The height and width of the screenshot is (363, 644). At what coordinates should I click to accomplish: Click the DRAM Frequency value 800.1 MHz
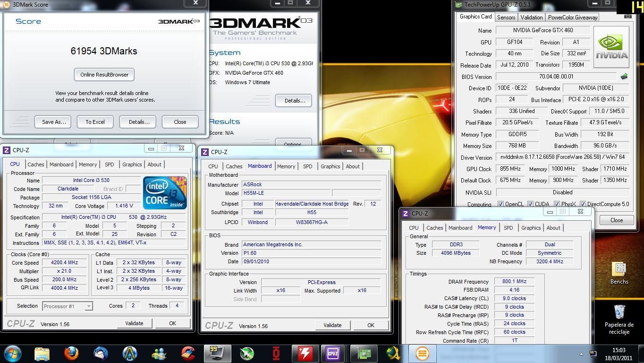[514, 282]
